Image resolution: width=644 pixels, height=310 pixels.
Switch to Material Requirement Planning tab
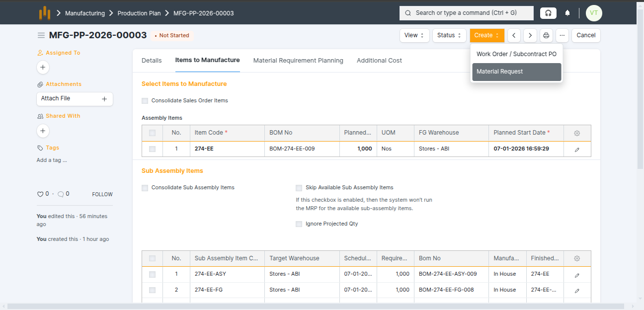[298, 61]
